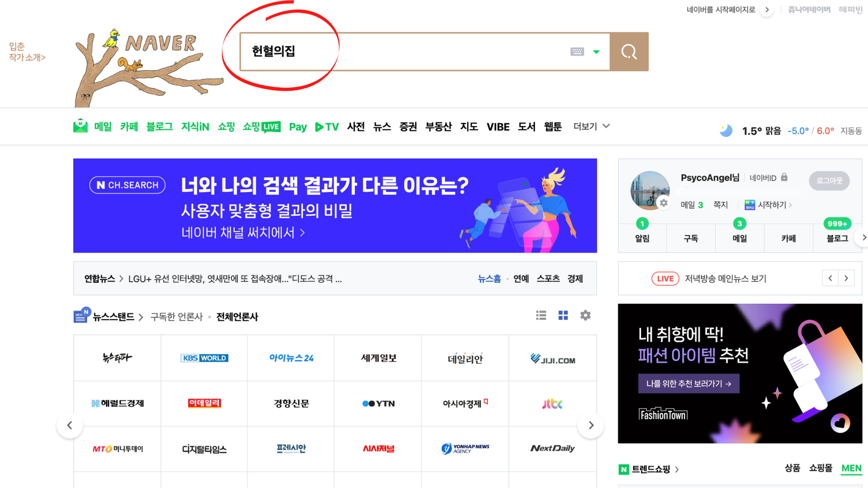This screenshot has height=488, width=868.
Task: Switch newsstand to list view
Action: coord(541,315)
